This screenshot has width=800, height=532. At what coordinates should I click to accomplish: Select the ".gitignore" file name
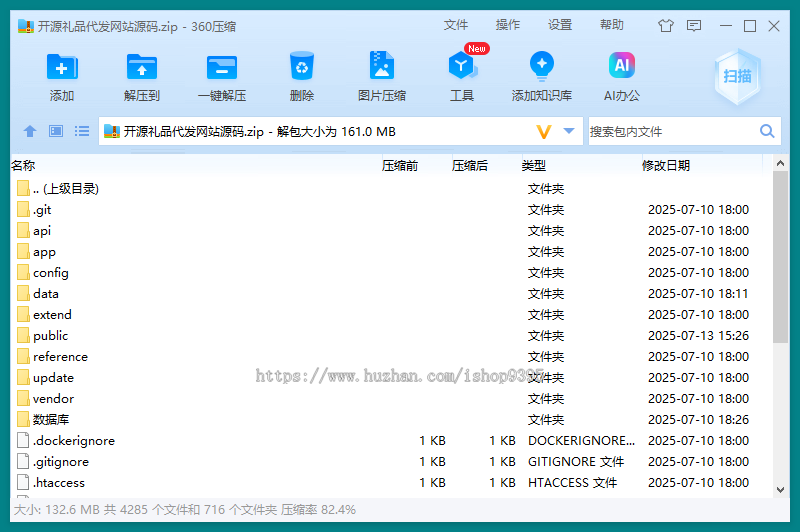(x=61, y=462)
